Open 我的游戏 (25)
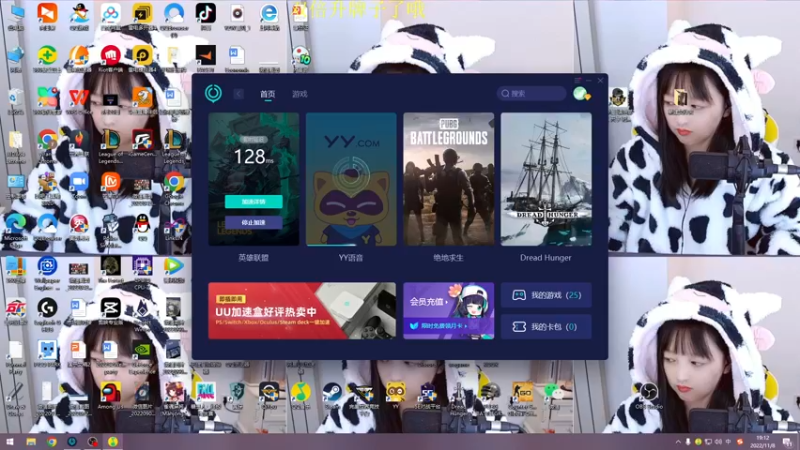This screenshot has width=800, height=450. tap(546, 295)
